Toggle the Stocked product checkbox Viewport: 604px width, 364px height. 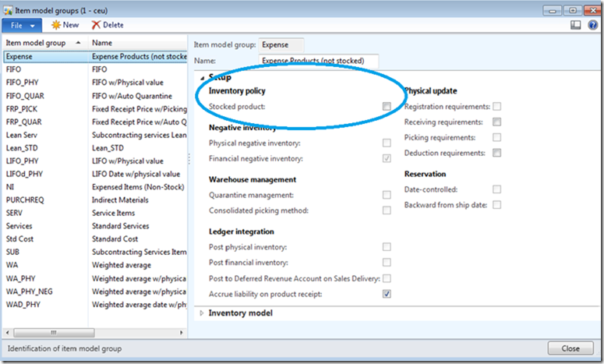pos(387,106)
